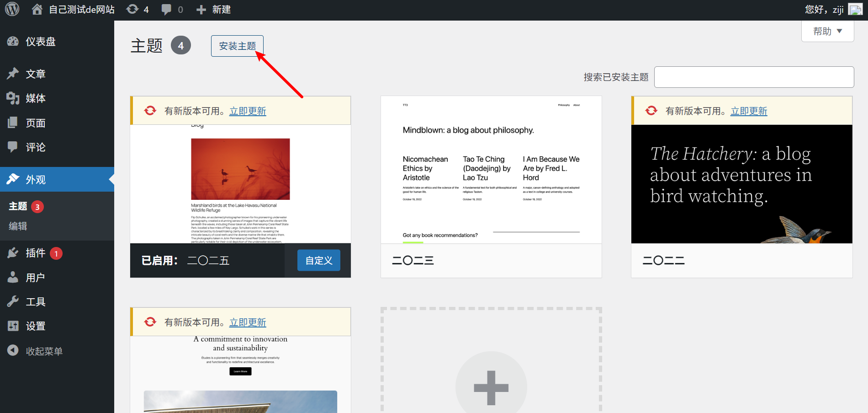Image resolution: width=868 pixels, height=413 pixels.
Task: Open 评论 menu item
Action: coord(57,147)
